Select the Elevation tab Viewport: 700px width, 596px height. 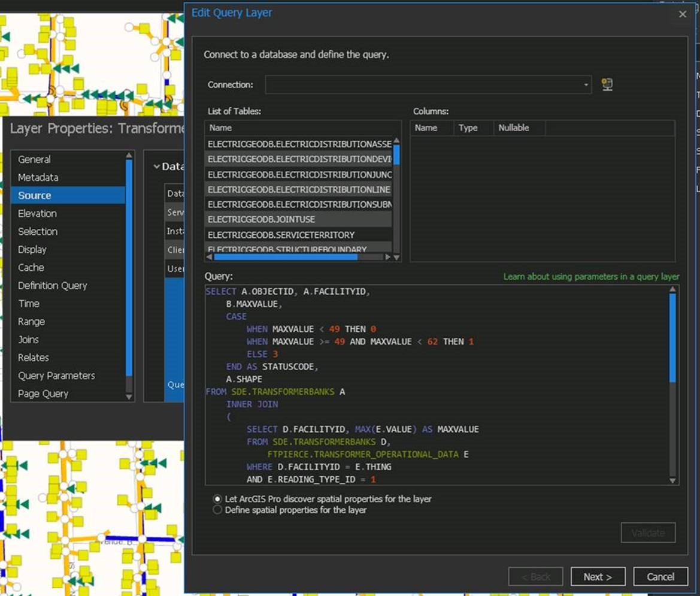point(37,213)
